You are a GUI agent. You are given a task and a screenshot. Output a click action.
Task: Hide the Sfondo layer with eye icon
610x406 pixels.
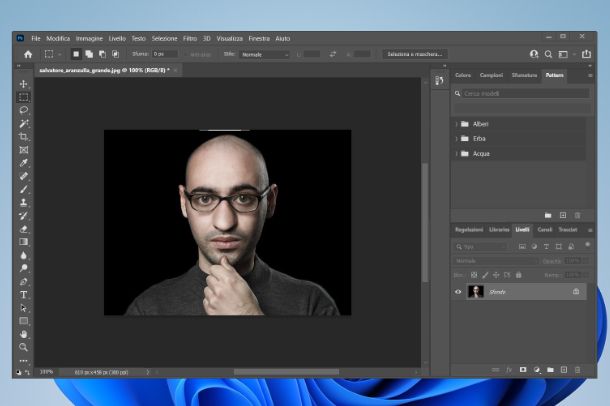pos(459,292)
